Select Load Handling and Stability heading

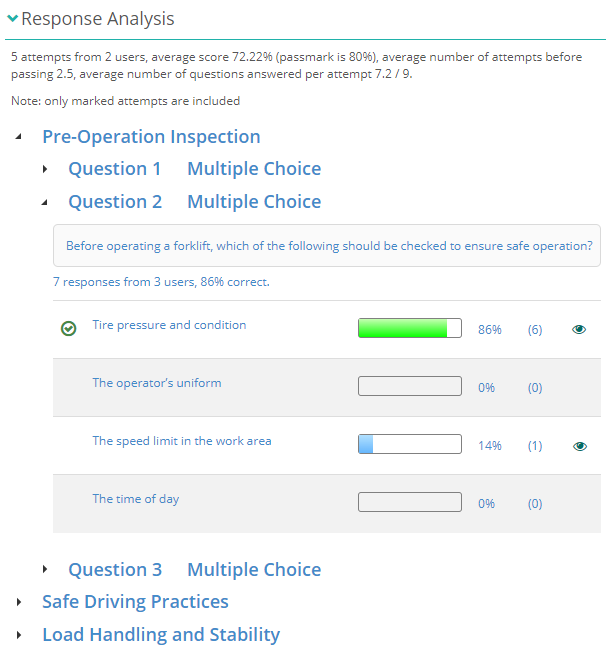160,635
